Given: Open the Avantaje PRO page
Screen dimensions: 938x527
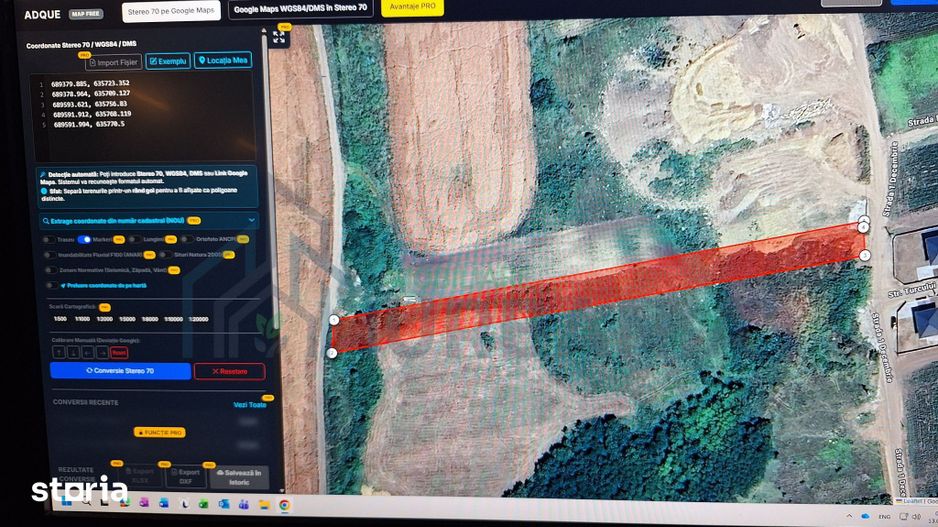Looking at the screenshot, I should [412, 7].
